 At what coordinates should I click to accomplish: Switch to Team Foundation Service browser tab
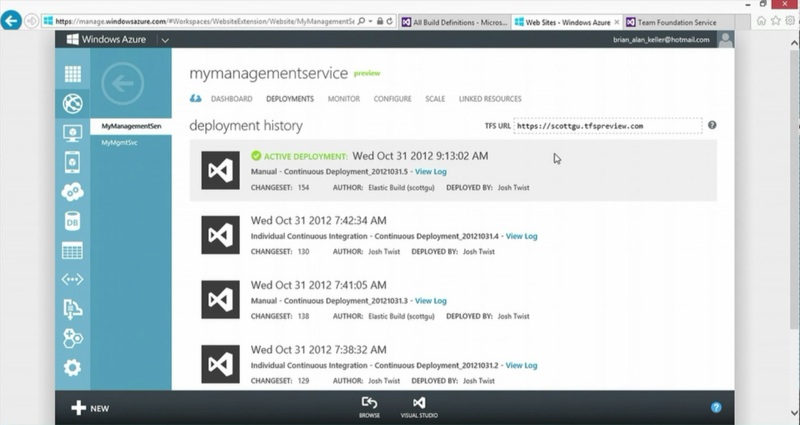(678, 22)
